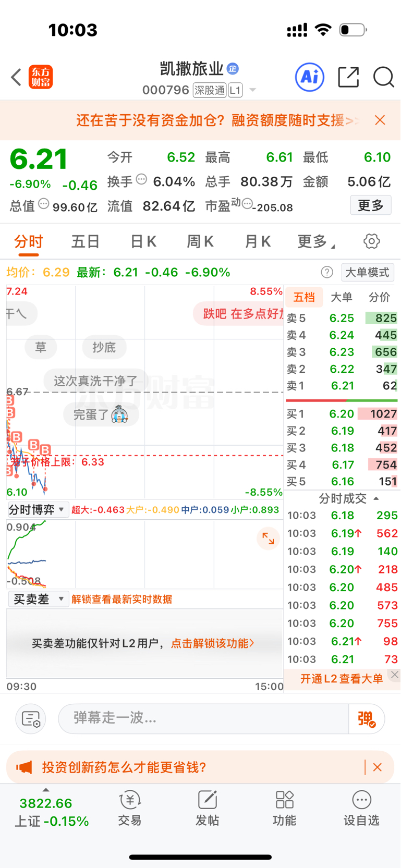
Task: Open the Ai assistant icon
Action: (310, 77)
